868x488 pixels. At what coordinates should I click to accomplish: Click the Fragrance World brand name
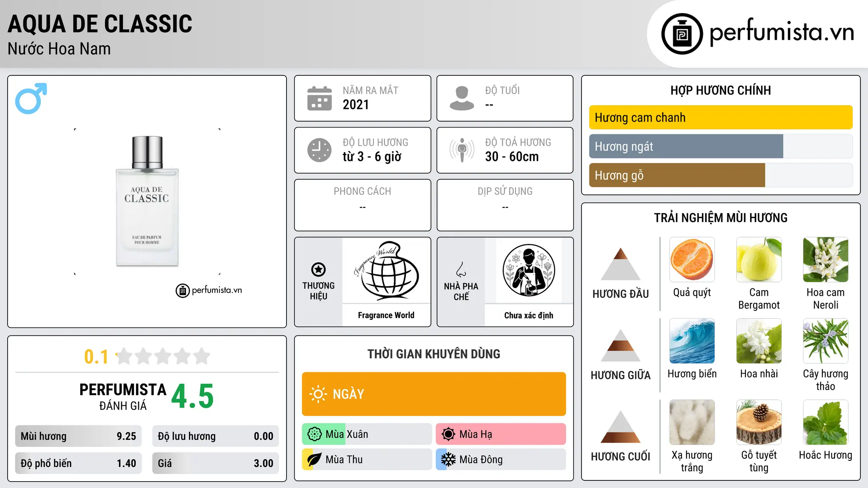[386, 315]
